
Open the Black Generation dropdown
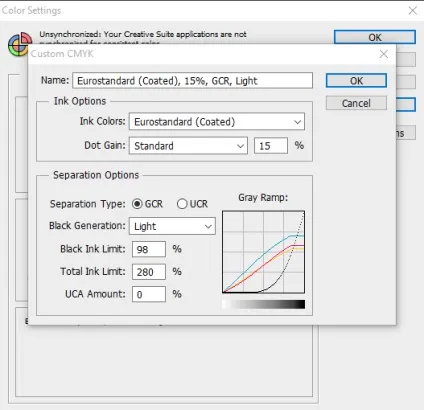[172, 226]
